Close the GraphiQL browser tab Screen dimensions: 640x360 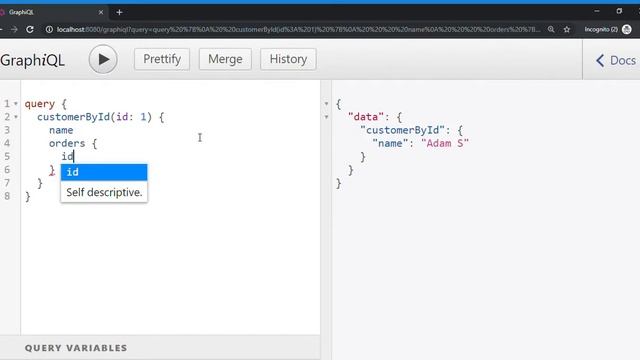[x=101, y=12]
